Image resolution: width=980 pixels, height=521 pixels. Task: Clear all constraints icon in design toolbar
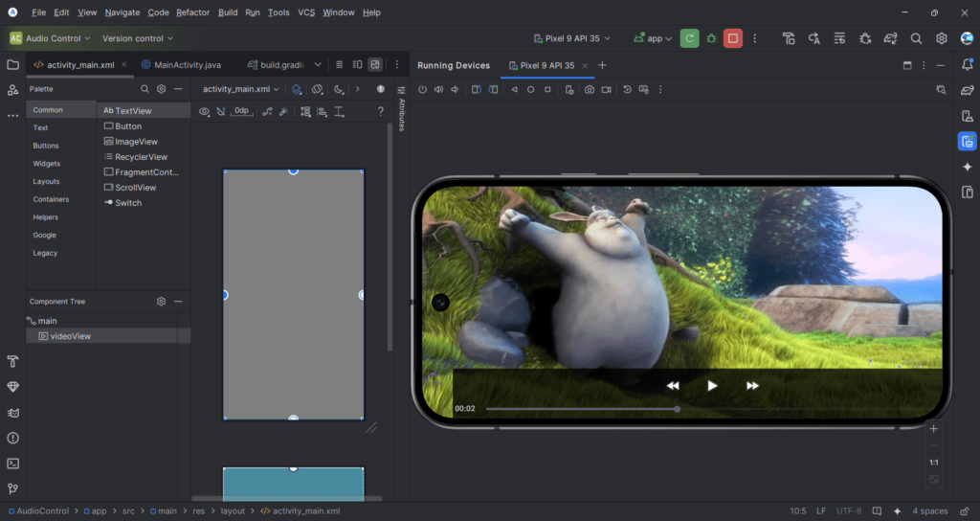pos(268,111)
